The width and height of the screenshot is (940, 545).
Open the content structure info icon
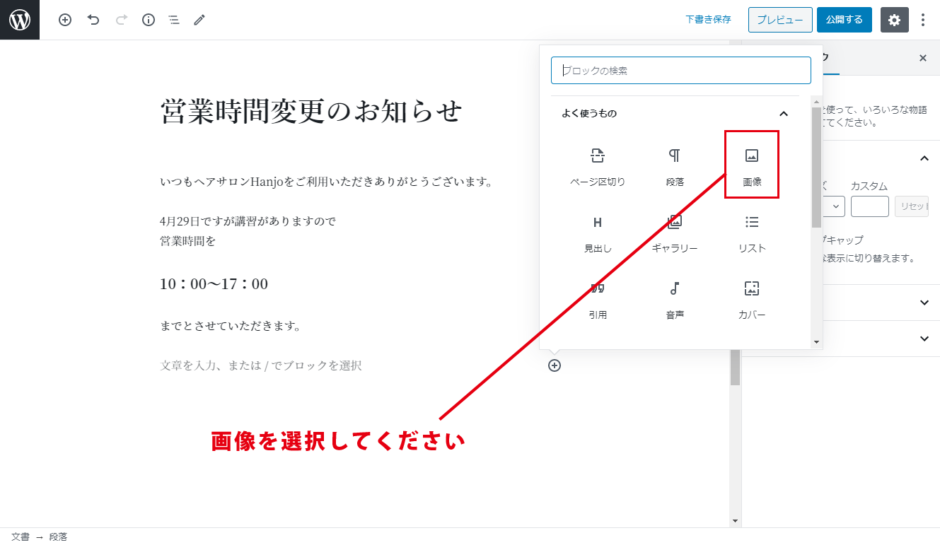tap(148, 20)
